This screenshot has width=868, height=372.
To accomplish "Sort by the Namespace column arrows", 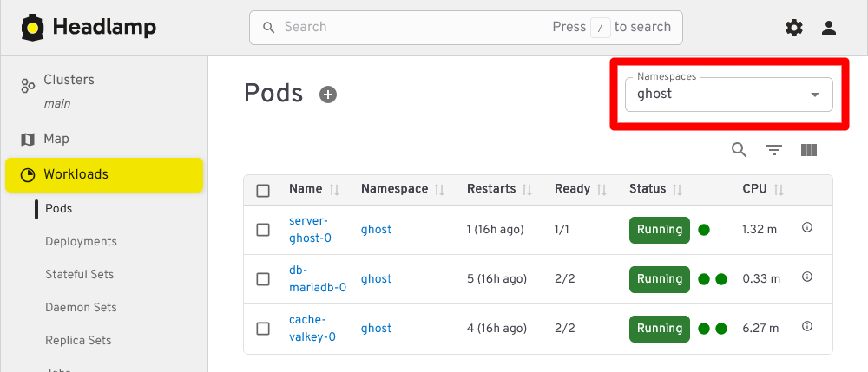I will click(x=439, y=190).
